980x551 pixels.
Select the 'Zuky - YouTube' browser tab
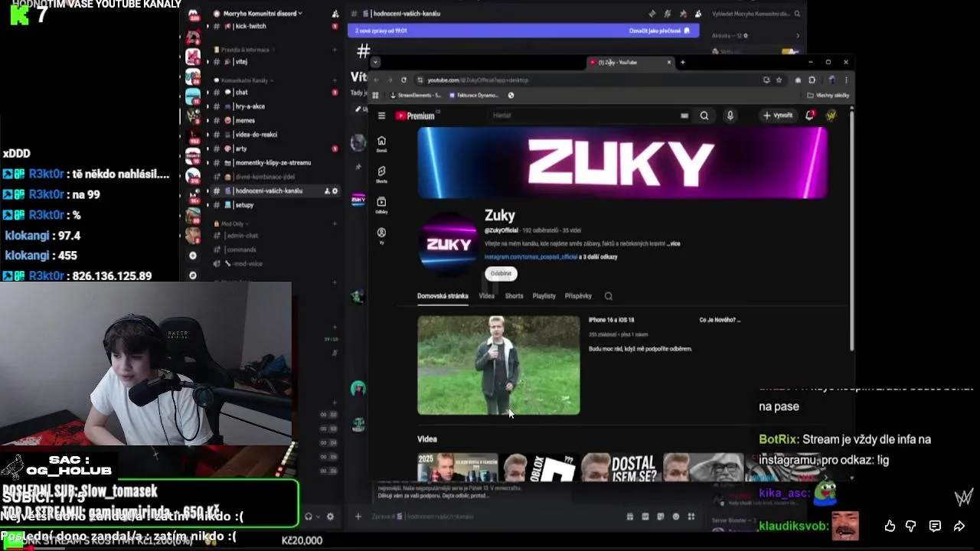629,62
